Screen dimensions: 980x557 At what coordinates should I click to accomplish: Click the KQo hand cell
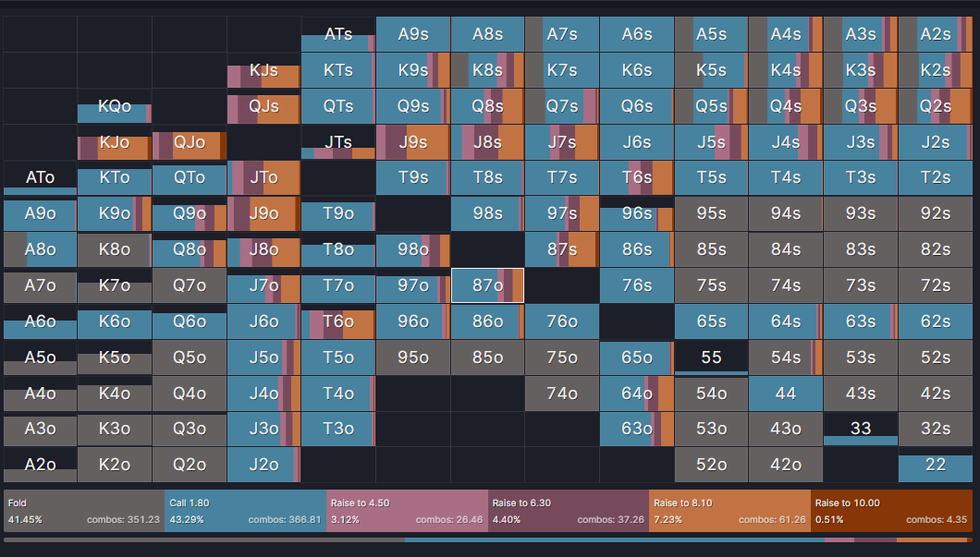pos(114,106)
